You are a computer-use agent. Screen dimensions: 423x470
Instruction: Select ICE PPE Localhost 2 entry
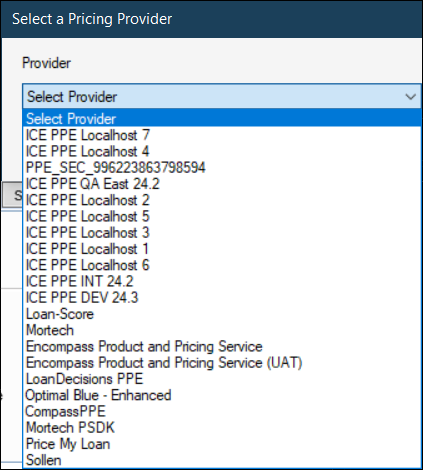(222, 200)
